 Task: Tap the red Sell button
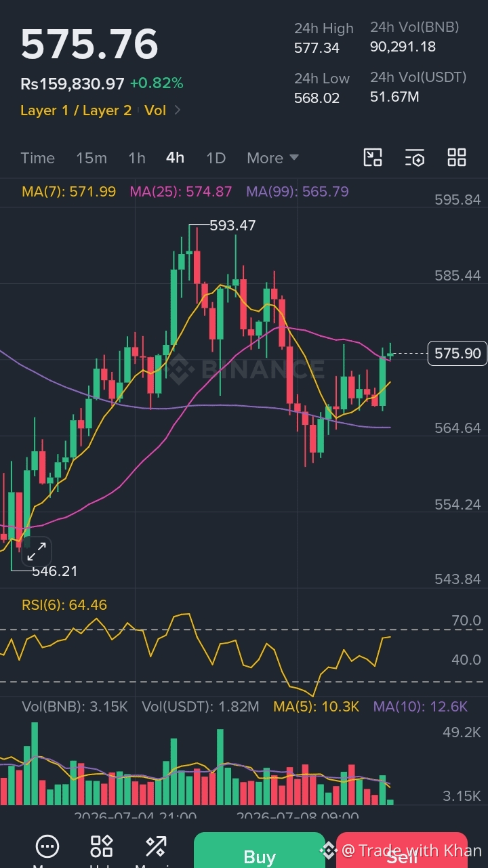point(402,850)
